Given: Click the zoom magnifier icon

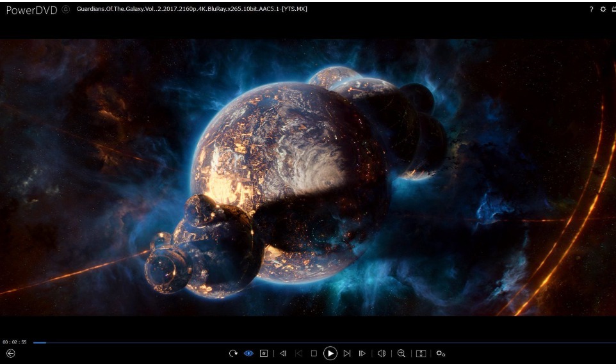Looking at the screenshot, I should (401, 353).
